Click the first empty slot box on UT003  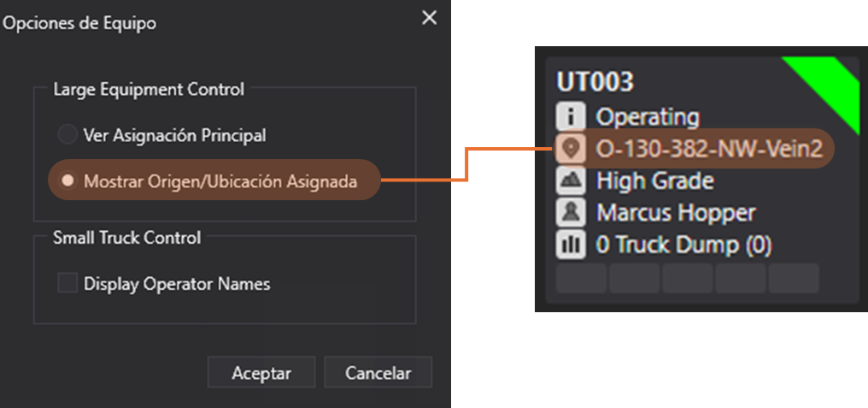pyautogui.click(x=581, y=278)
